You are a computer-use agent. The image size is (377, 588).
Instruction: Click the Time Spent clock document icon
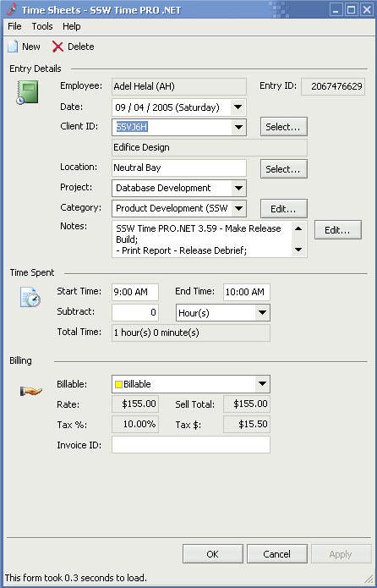30,297
